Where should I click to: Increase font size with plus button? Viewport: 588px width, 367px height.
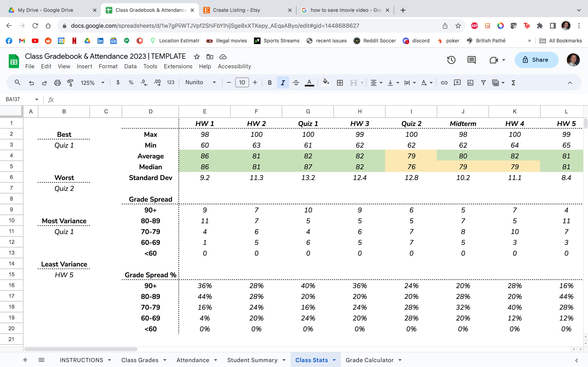[255, 83]
